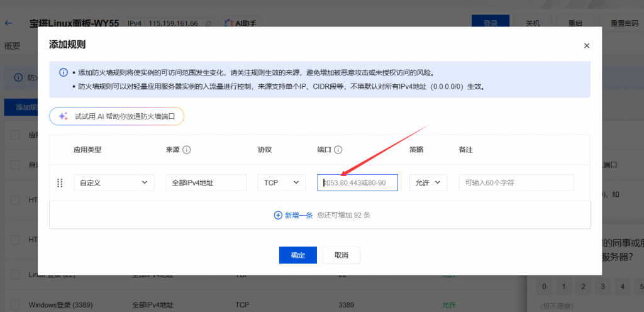Select rating 4 in the survey
644x312 pixels.
coord(623,287)
